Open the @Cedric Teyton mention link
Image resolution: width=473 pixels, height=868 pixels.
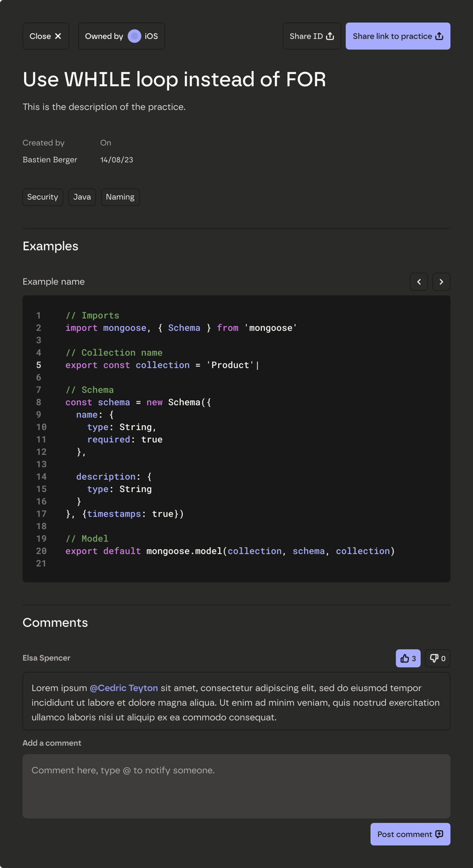pyautogui.click(x=124, y=688)
